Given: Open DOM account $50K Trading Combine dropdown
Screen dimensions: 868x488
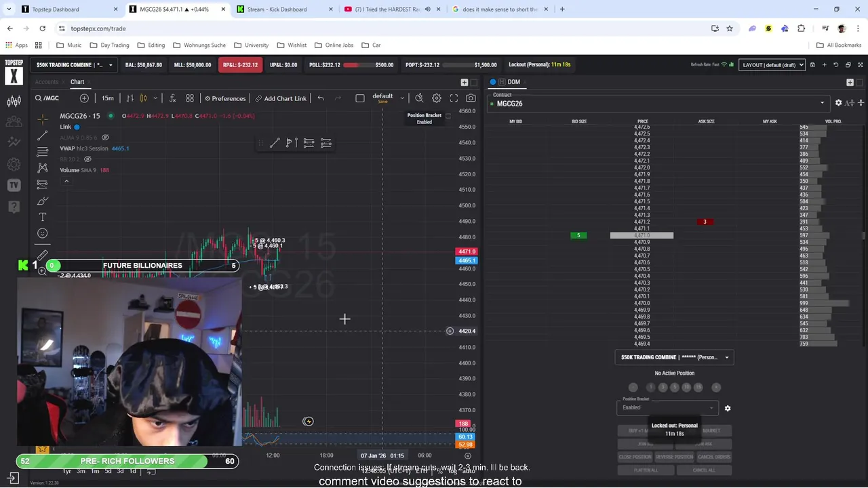Looking at the screenshot, I should 675,357.
